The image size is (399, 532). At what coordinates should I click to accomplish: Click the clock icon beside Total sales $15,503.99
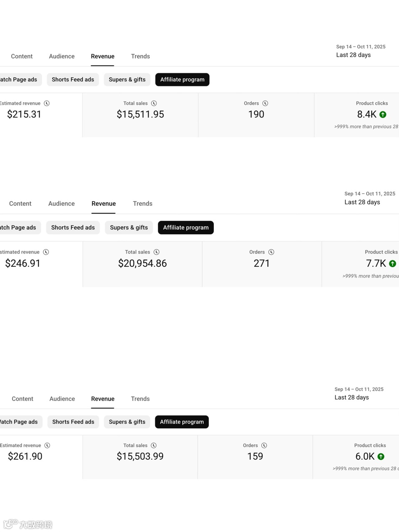click(x=154, y=446)
